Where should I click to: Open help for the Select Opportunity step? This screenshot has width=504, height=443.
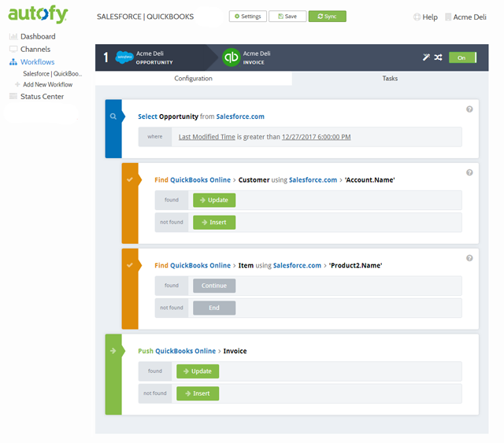469,109
